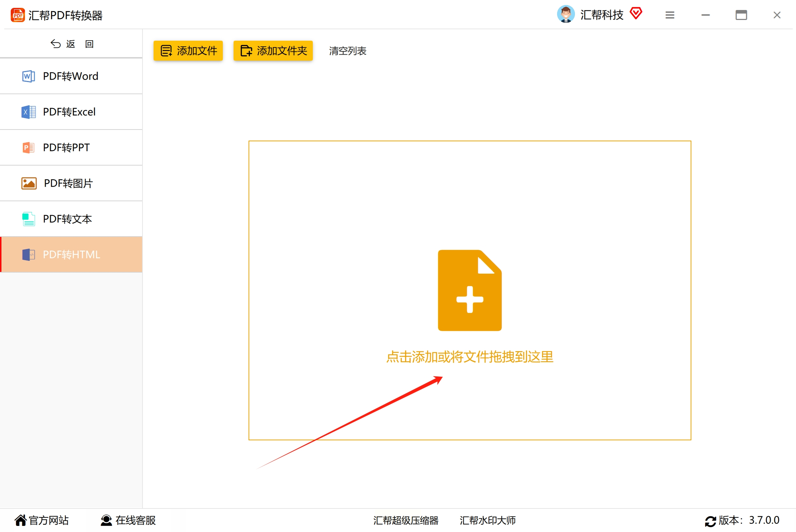
Task: Click the 点击添加或将文件拖拽到这里 text
Action: [470, 357]
